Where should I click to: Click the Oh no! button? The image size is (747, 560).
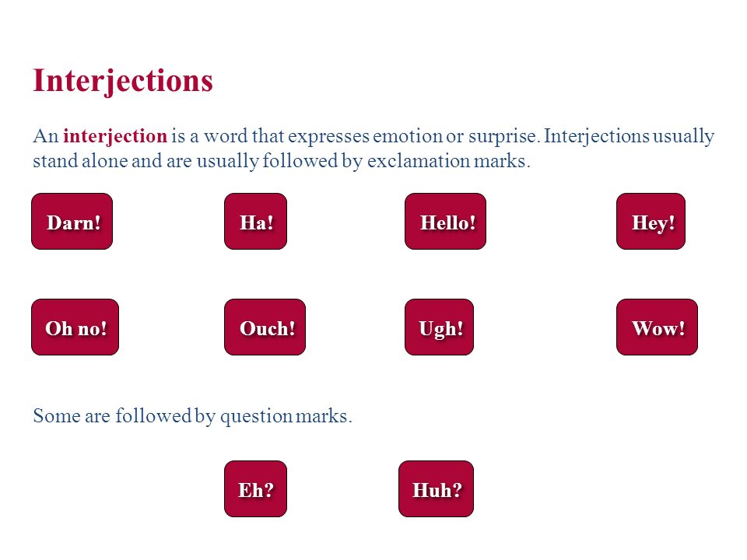click(75, 327)
